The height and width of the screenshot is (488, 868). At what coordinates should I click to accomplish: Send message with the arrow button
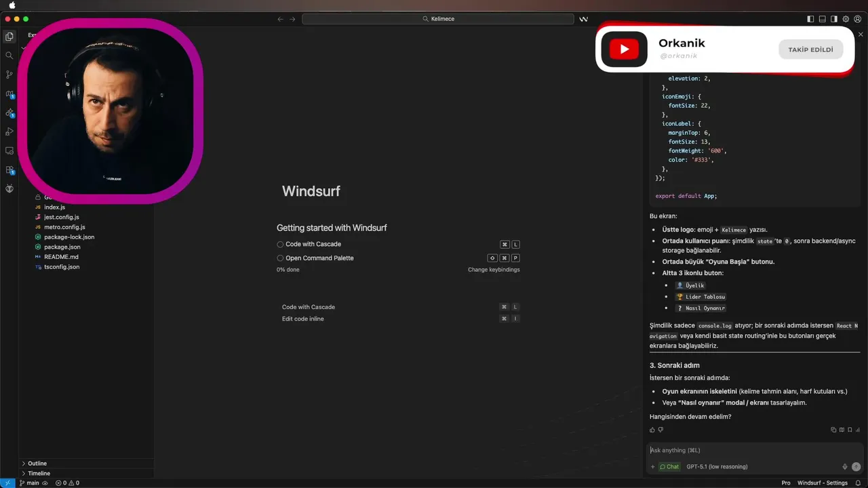pos(856,466)
